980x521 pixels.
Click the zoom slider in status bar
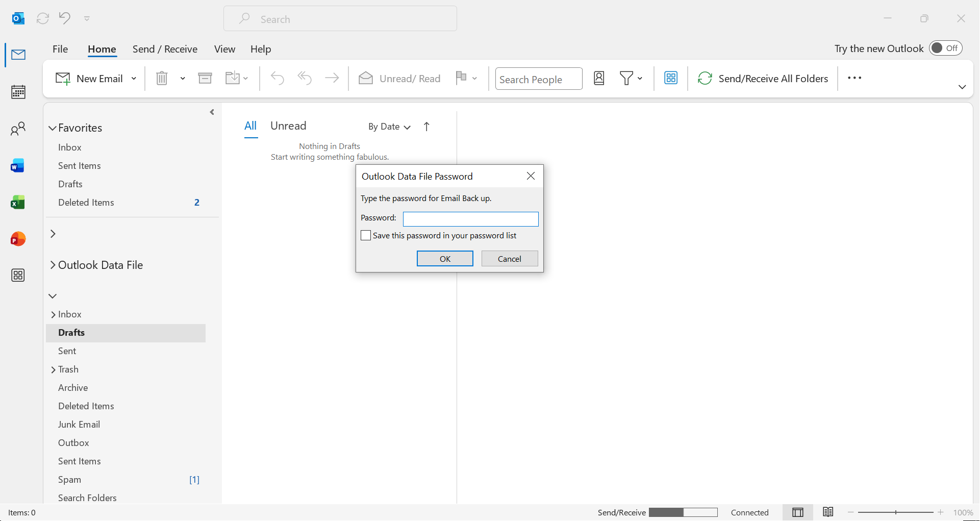[896, 512]
